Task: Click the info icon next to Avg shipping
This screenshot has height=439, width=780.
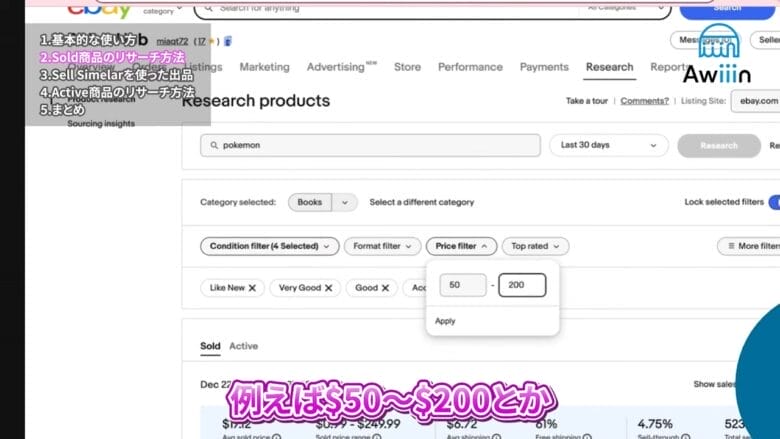Action: click(x=496, y=438)
